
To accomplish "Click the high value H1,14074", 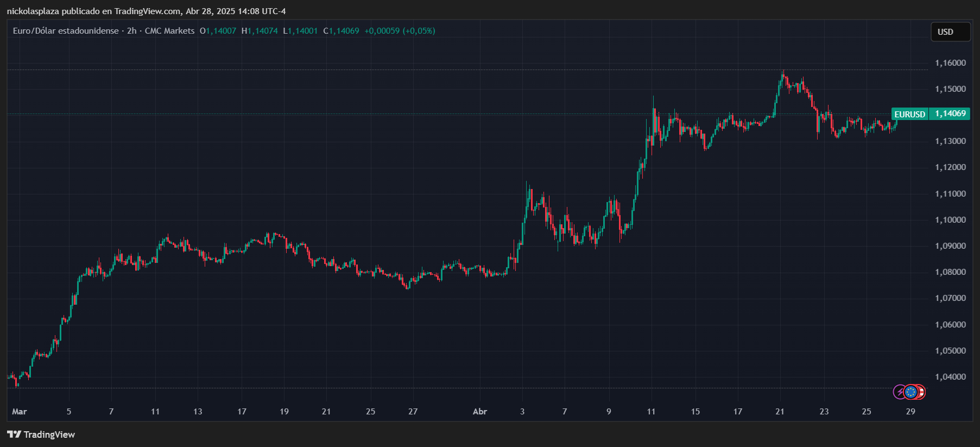I will click(x=260, y=31).
